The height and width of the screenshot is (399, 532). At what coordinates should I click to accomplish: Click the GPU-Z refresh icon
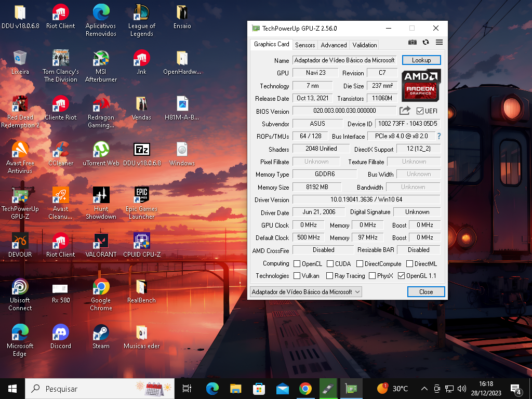426,42
